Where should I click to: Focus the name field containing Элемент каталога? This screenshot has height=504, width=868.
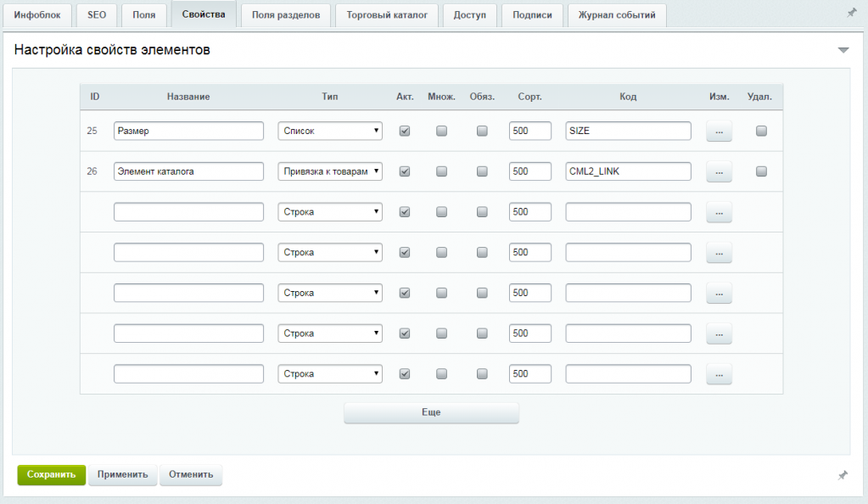click(x=188, y=171)
